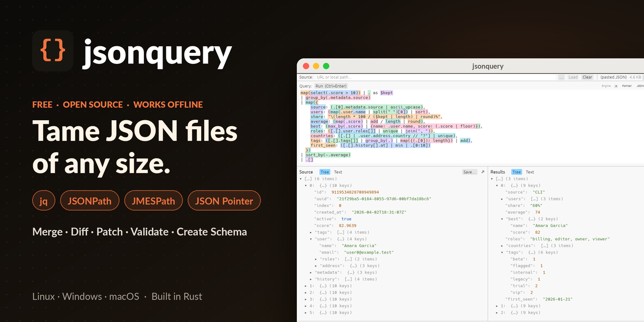
Task: Expand "countries" (3 items) in Results
Action: click(x=502, y=246)
